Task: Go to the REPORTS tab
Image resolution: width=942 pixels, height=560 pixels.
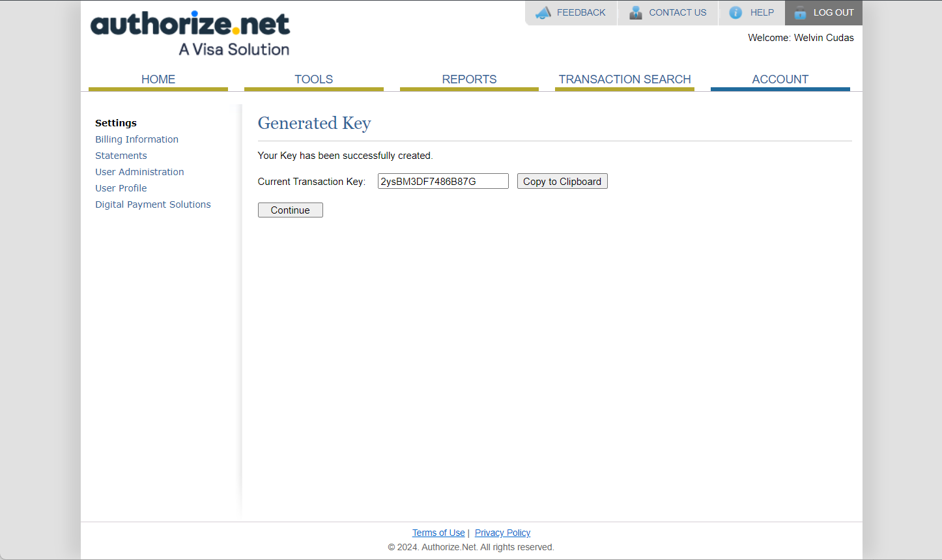Action: [469, 79]
